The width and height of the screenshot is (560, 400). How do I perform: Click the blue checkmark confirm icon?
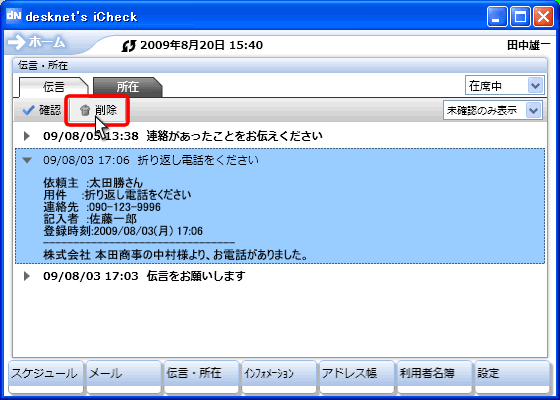[x=28, y=110]
